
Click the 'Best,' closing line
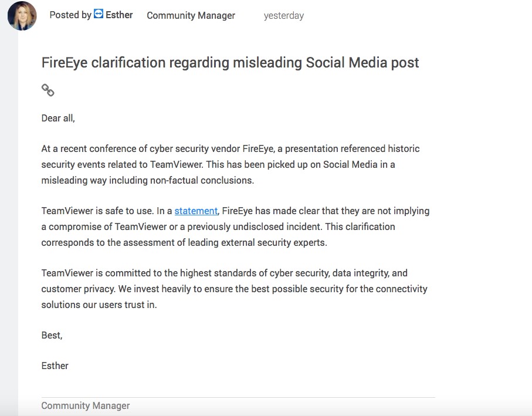(52, 335)
